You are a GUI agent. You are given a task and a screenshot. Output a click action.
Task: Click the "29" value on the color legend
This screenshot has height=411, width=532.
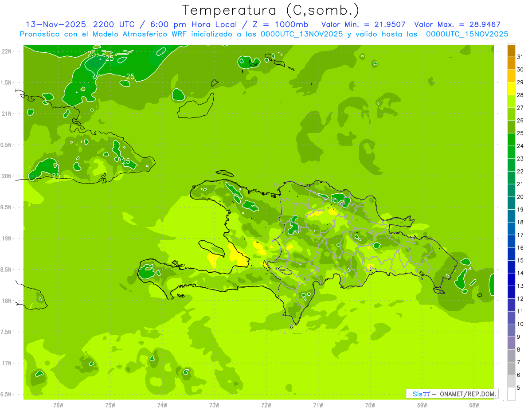520,82
